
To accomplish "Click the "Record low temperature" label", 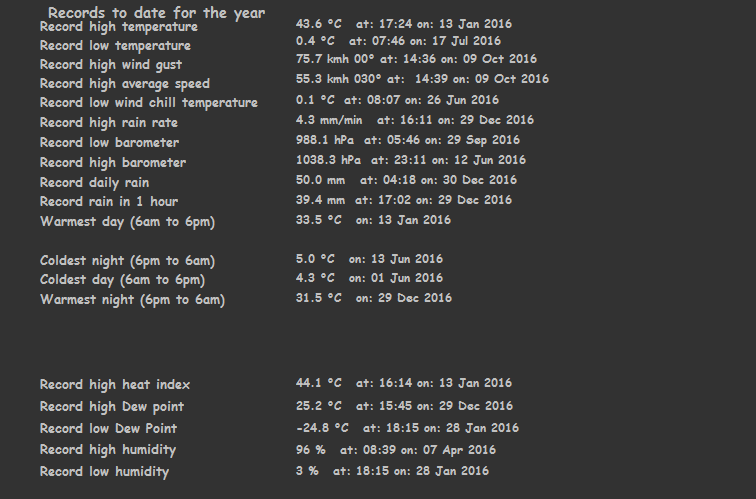I will pyautogui.click(x=115, y=46).
